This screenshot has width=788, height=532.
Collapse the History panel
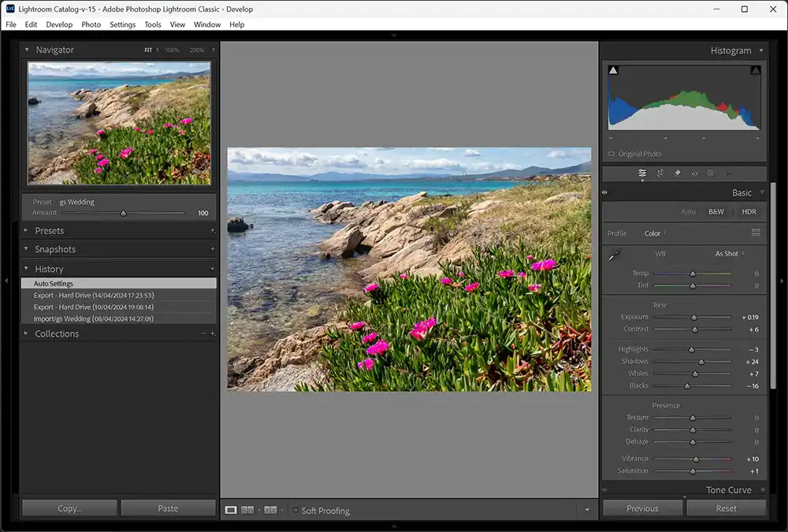[26, 269]
